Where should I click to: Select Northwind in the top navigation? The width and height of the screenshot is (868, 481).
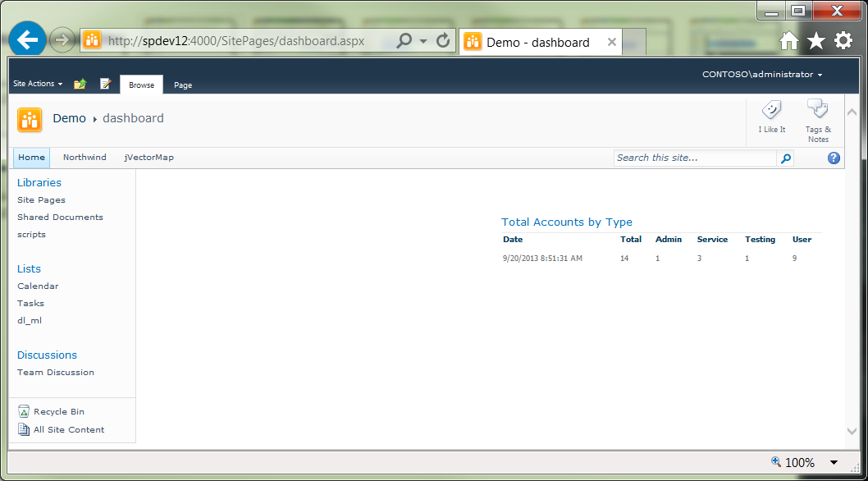tap(85, 158)
